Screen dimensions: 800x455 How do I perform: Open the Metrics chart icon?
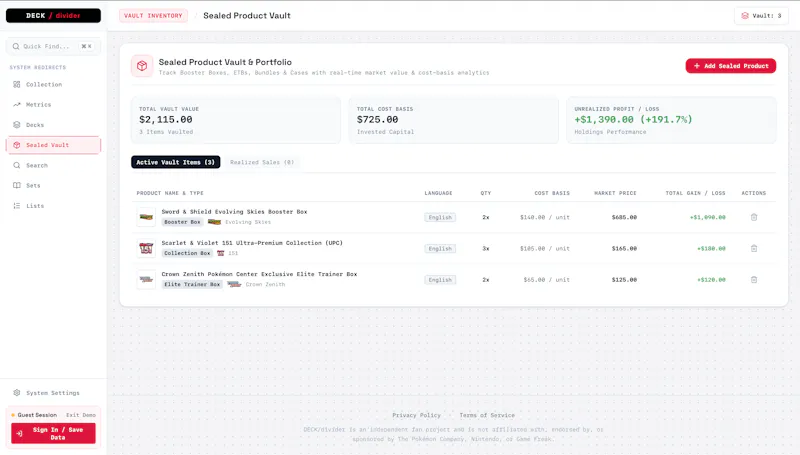click(17, 105)
